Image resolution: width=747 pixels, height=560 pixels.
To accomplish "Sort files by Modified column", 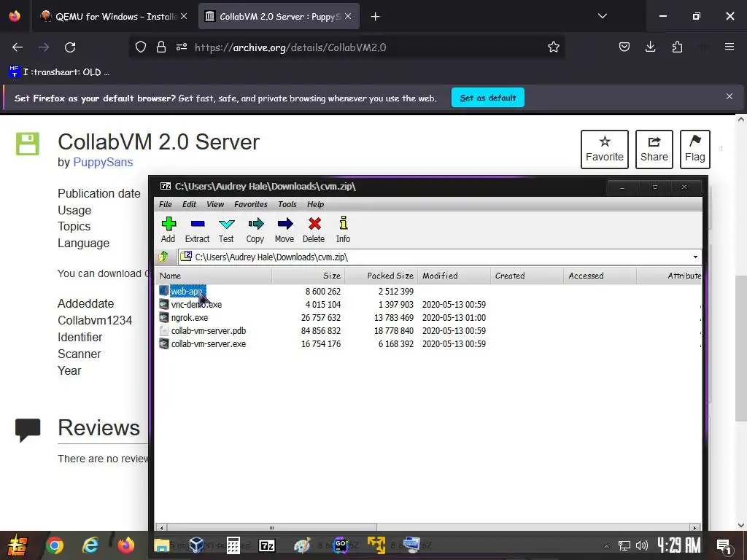I will pos(454,276).
